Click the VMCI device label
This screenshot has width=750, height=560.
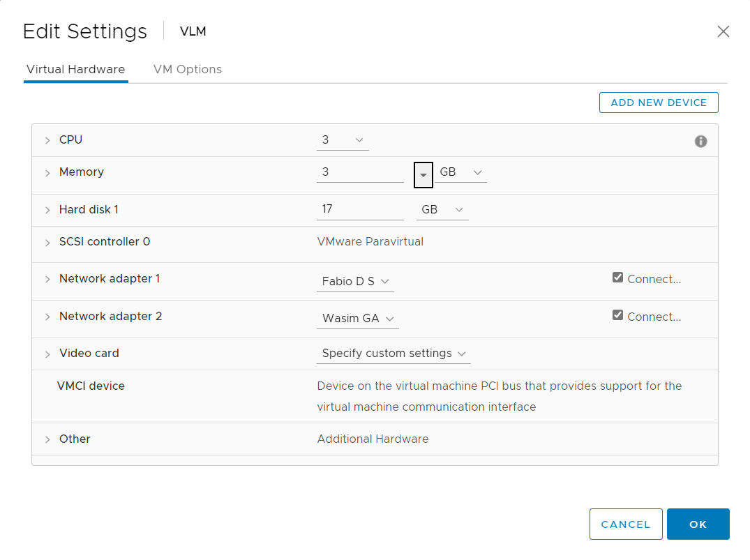pyautogui.click(x=91, y=386)
